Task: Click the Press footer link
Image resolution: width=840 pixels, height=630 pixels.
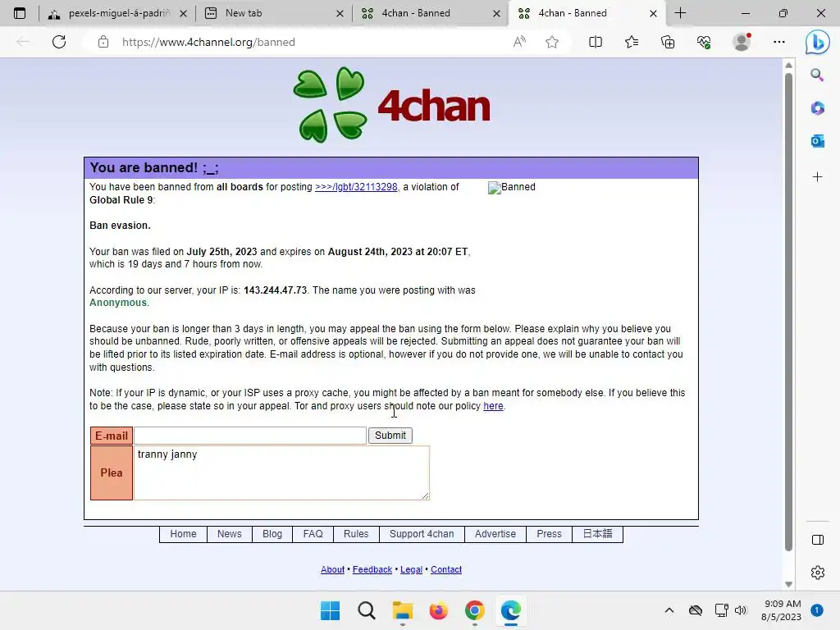Action: click(549, 534)
